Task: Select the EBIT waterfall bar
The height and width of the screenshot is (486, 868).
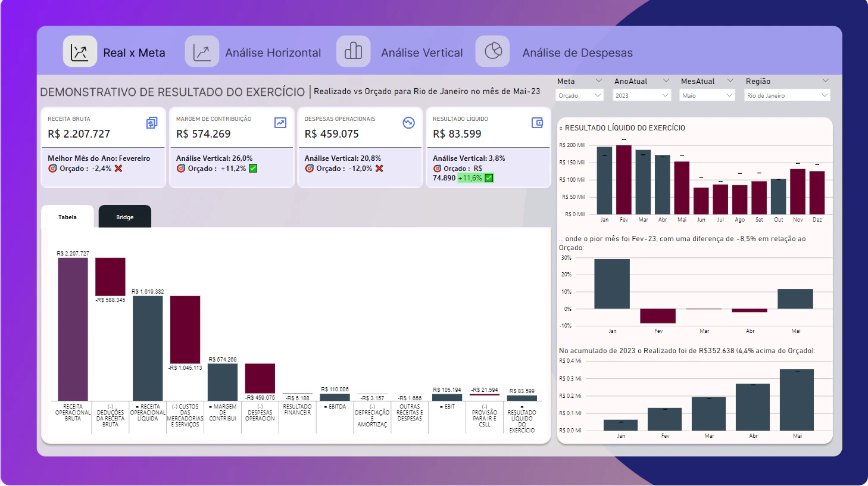Action: click(x=447, y=397)
